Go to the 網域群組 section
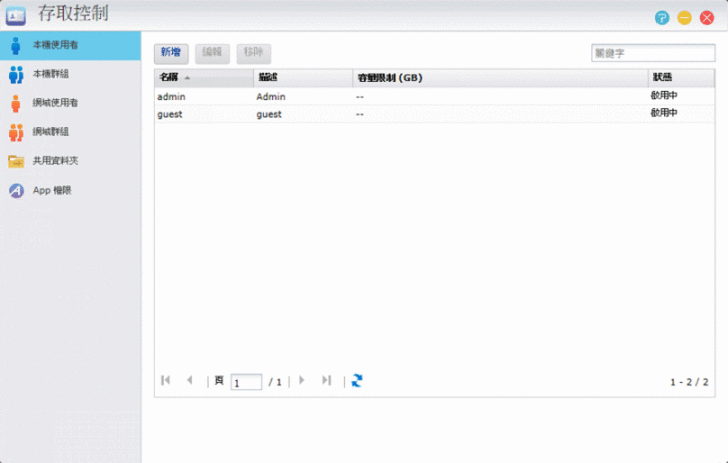 click(x=50, y=132)
